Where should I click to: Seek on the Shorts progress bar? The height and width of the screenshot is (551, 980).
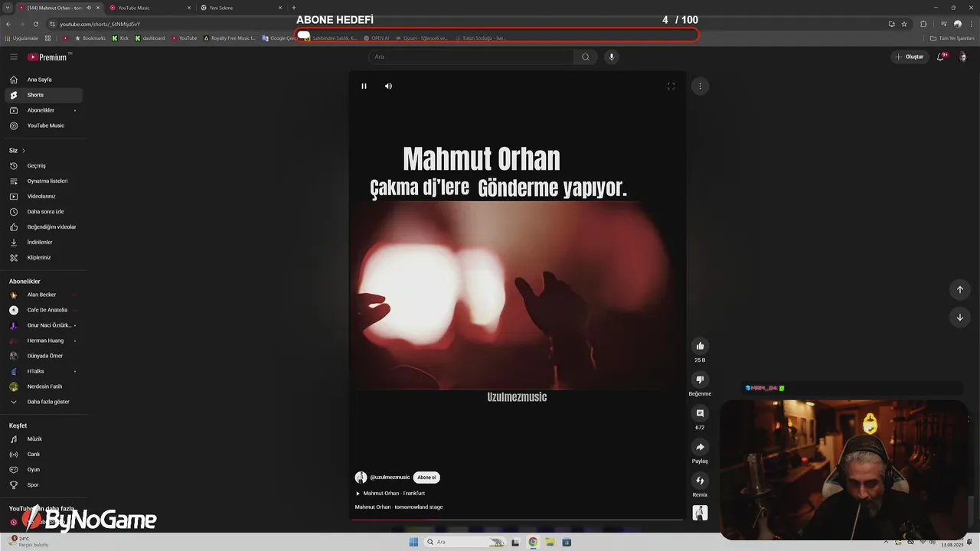(518, 520)
